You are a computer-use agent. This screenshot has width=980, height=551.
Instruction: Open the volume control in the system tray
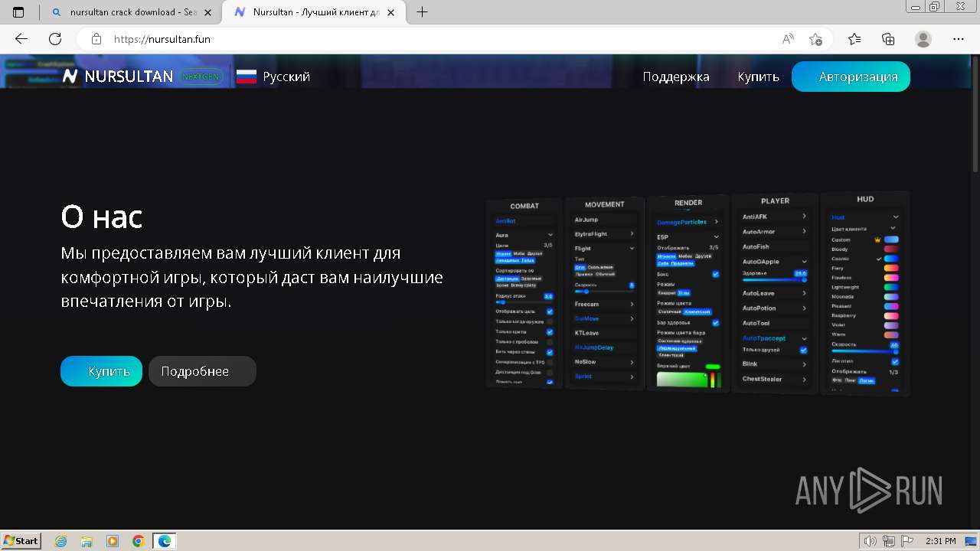pos(871,541)
